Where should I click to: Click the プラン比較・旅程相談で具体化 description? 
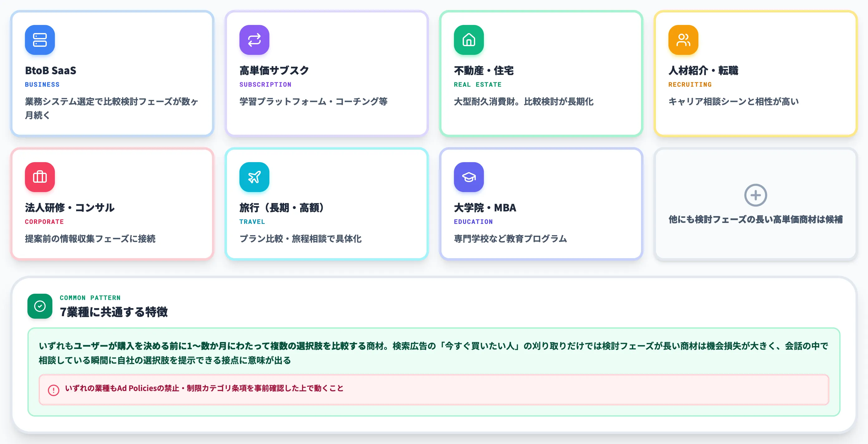pyautogui.click(x=301, y=239)
